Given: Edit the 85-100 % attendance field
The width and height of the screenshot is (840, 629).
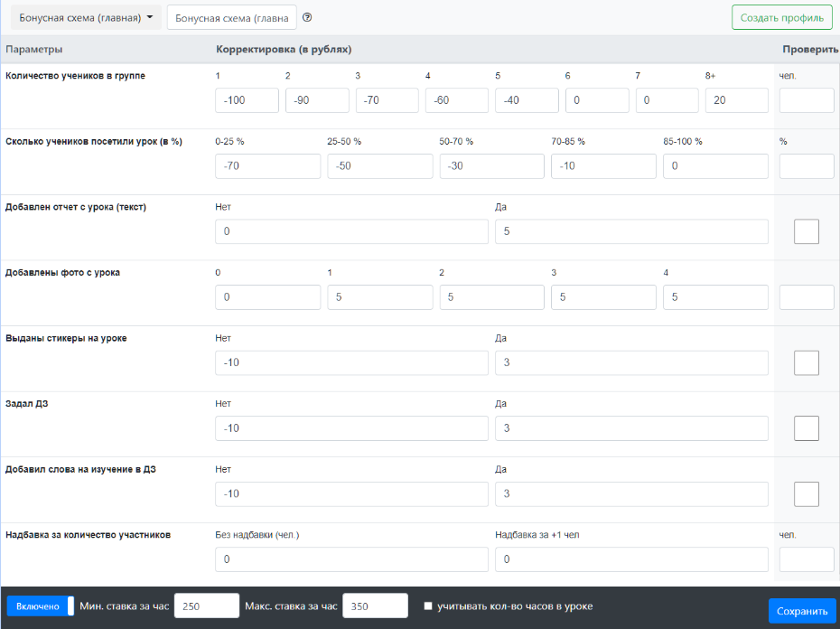Looking at the screenshot, I should (x=715, y=166).
